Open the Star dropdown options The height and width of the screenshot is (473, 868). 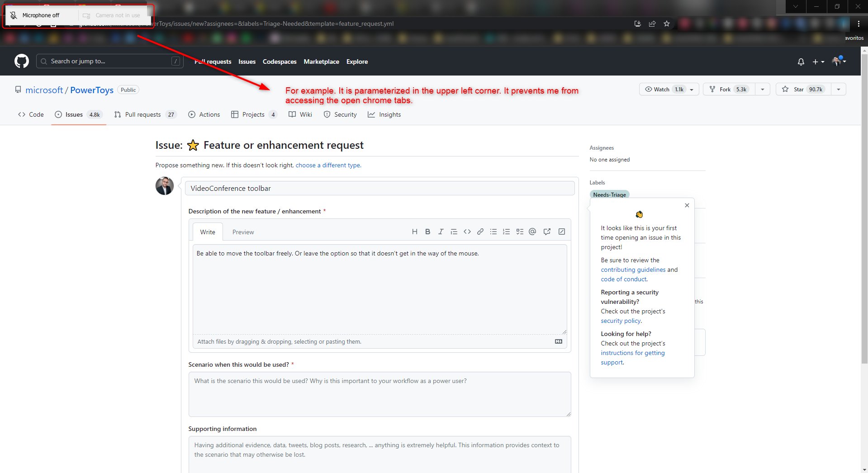pyautogui.click(x=839, y=89)
